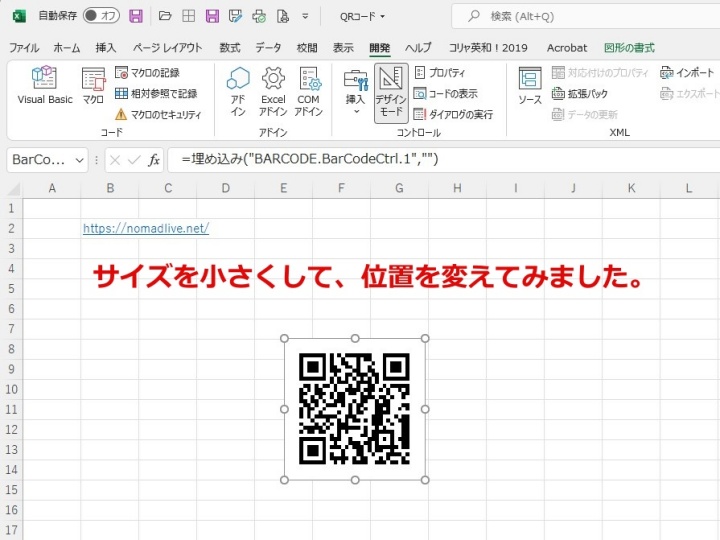Click the select-all corner of the sheet

(x=14, y=189)
